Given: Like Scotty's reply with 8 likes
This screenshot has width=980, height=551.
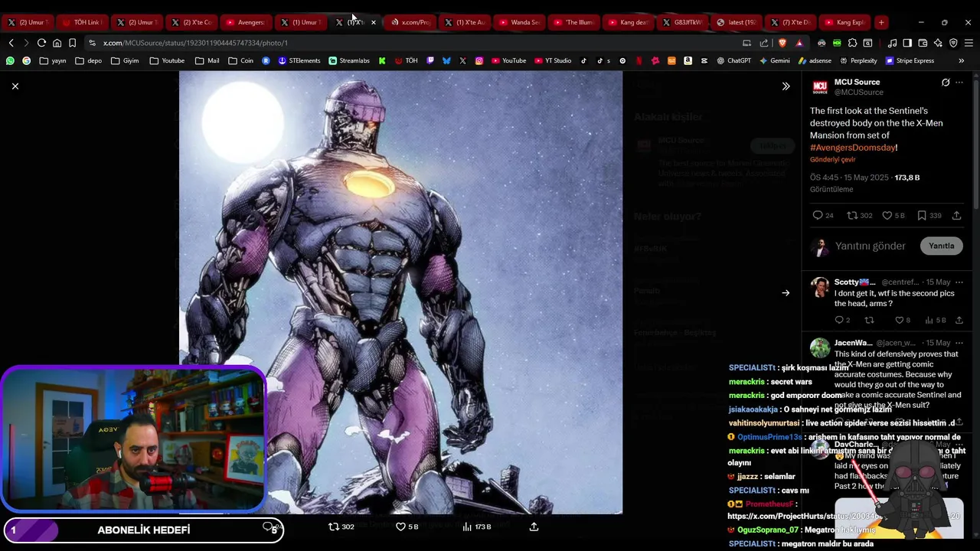Looking at the screenshot, I should pyautogui.click(x=903, y=320).
